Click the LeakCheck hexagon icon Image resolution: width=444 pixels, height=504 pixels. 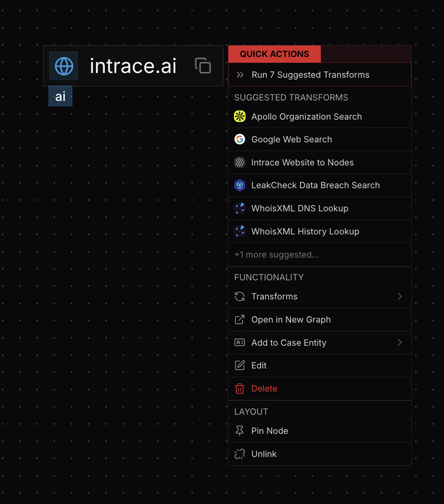coord(240,185)
